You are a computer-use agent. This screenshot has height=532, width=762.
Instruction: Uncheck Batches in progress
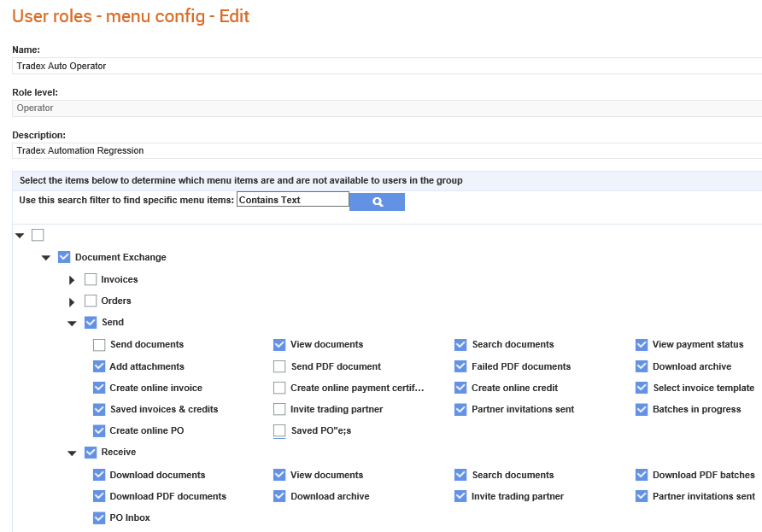[642, 410]
